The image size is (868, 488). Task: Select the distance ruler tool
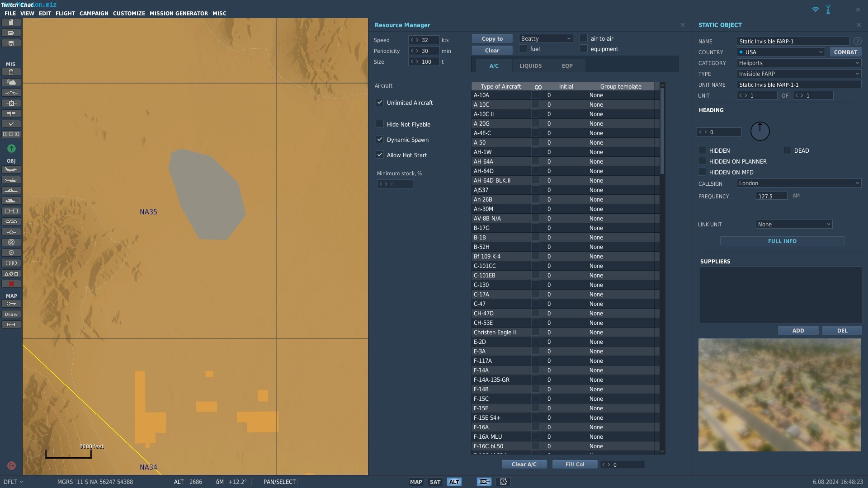point(11,325)
